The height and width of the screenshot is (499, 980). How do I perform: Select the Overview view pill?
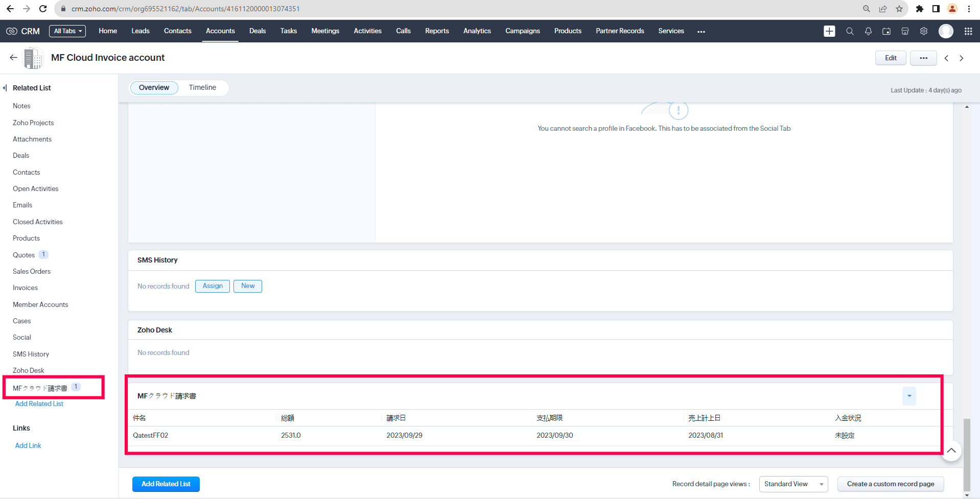(154, 87)
